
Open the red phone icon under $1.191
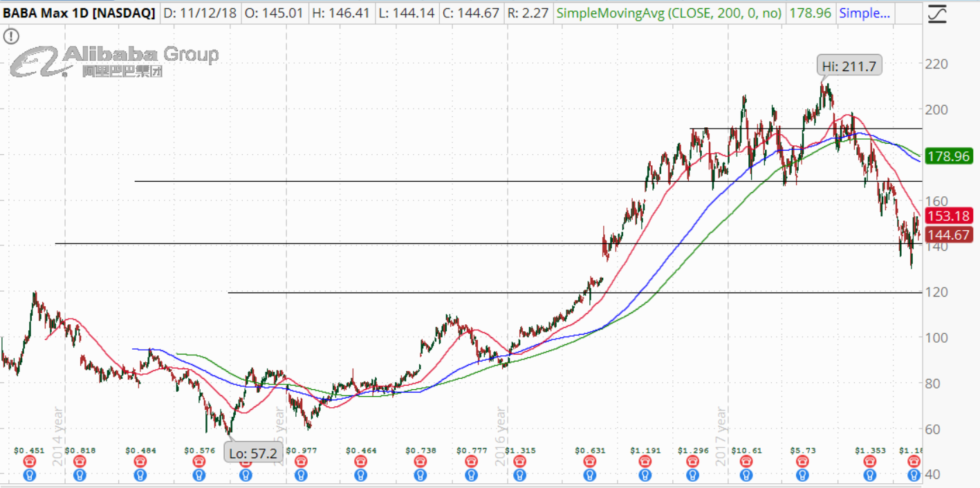point(645,462)
